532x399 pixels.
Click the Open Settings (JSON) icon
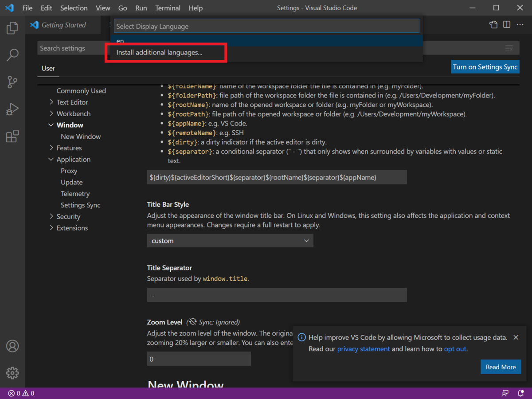click(x=493, y=25)
